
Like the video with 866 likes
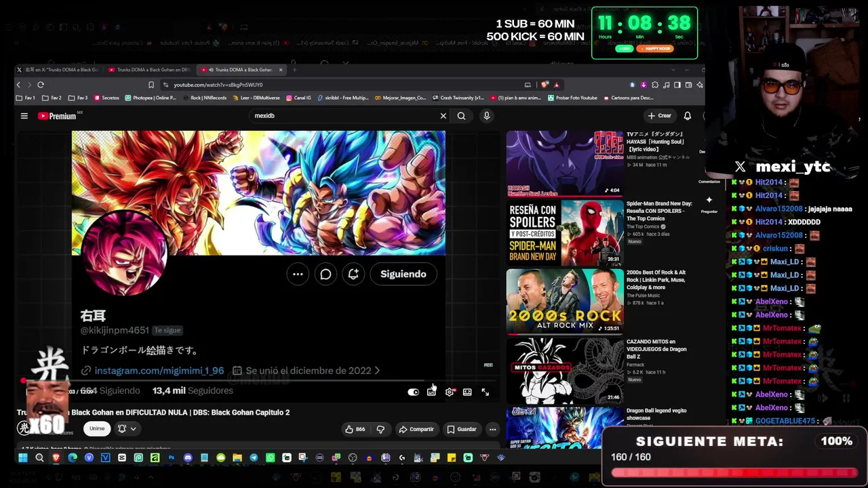[356, 429]
